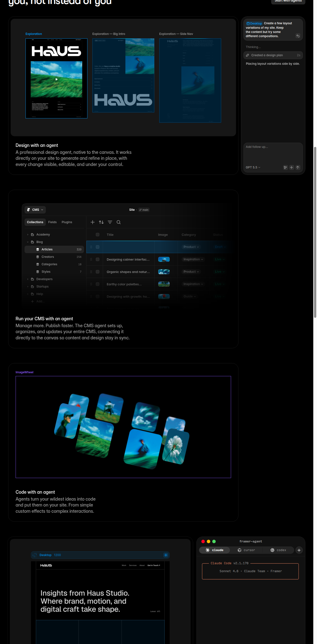Image resolution: width=317 pixels, height=644 pixels.
Task: Add a new terminal tab with plus button
Action: [x=299, y=550]
